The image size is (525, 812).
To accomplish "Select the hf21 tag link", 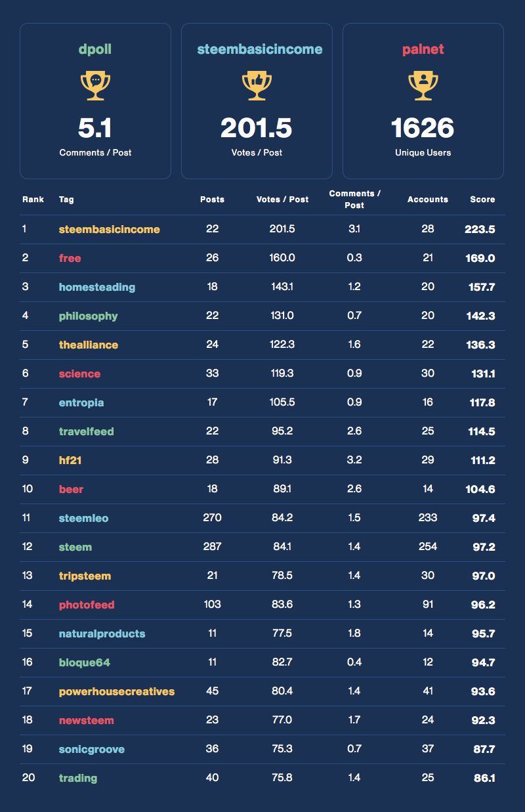I will [x=70, y=461].
